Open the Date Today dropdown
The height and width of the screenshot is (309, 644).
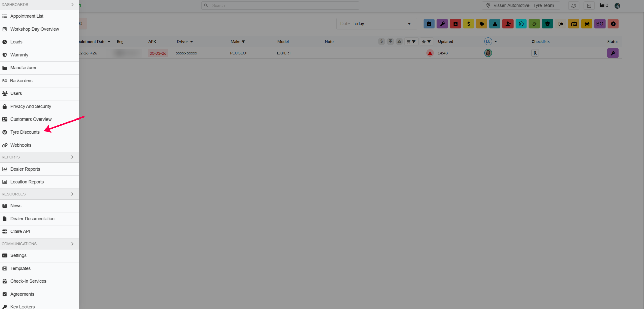click(376, 24)
